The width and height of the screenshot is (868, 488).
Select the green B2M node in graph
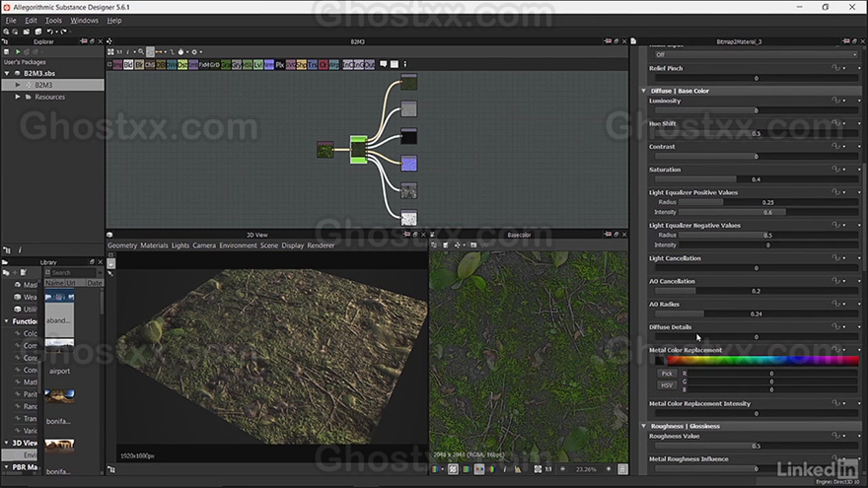coord(358,150)
